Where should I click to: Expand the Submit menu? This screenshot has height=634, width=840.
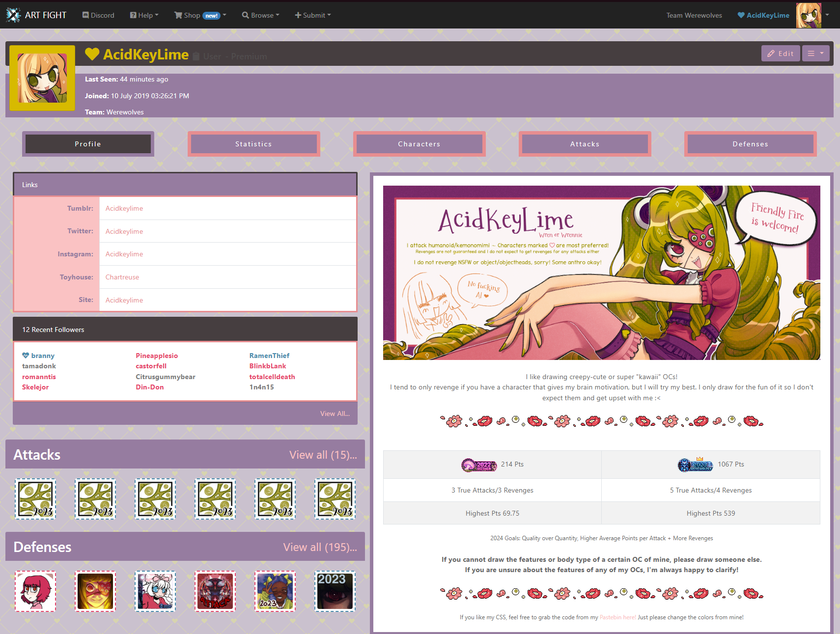pos(313,15)
